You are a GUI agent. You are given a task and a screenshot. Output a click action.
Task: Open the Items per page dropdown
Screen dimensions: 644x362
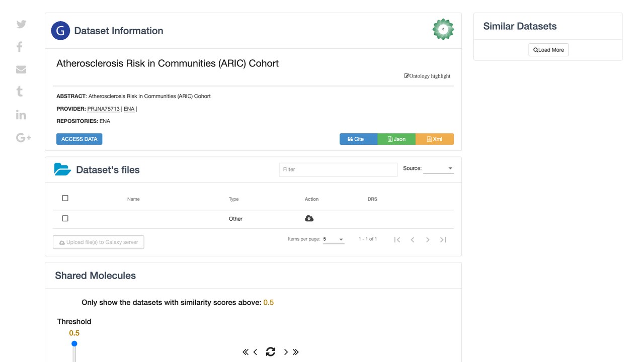pyautogui.click(x=334, y=239)
